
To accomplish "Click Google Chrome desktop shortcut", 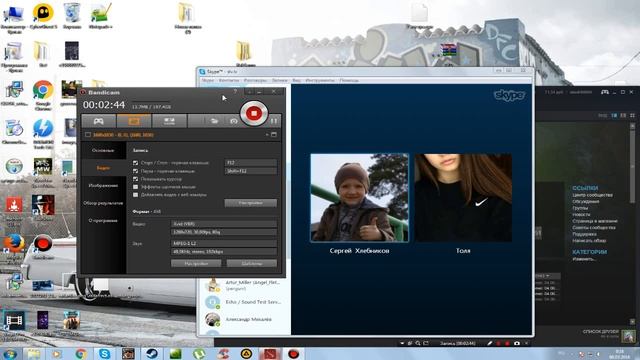I will coord(43,96).
